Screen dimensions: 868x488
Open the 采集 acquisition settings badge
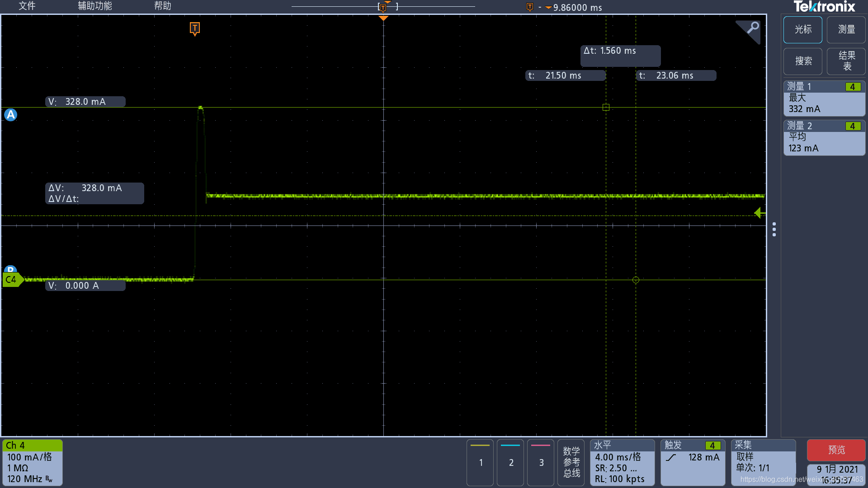click(x=763, y=462)
